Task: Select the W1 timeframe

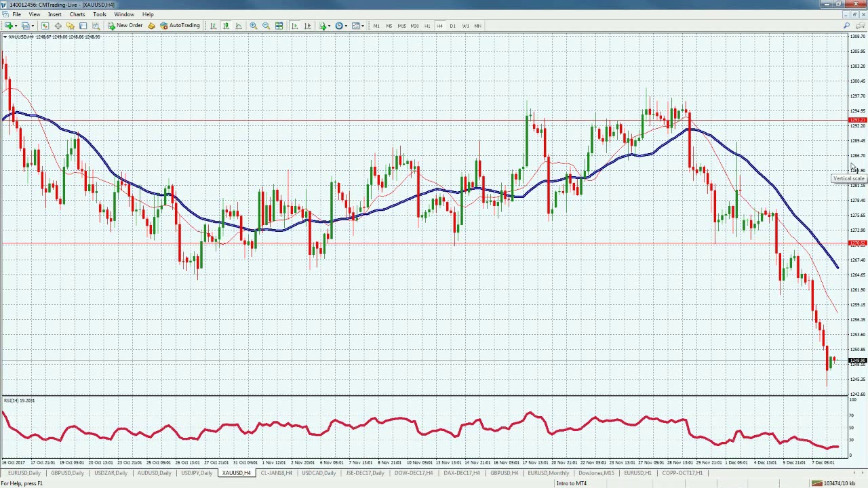Action: click(465, 26)
